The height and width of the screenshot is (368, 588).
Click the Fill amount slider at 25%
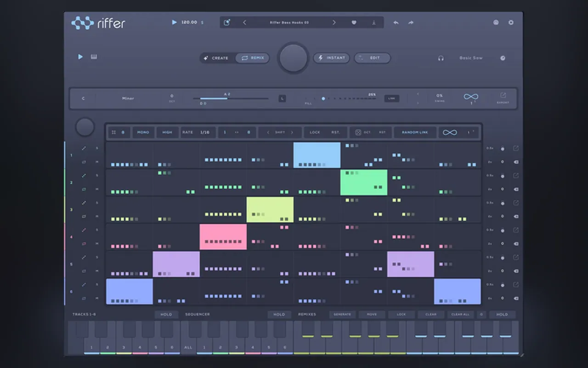340,98
